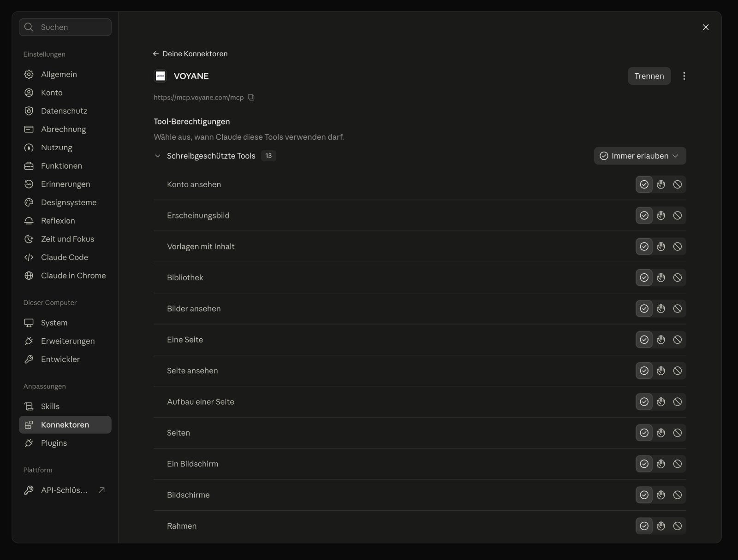Block the Bildschirme tool
This screenshot has width=738, height=560.
coord(678,495)
